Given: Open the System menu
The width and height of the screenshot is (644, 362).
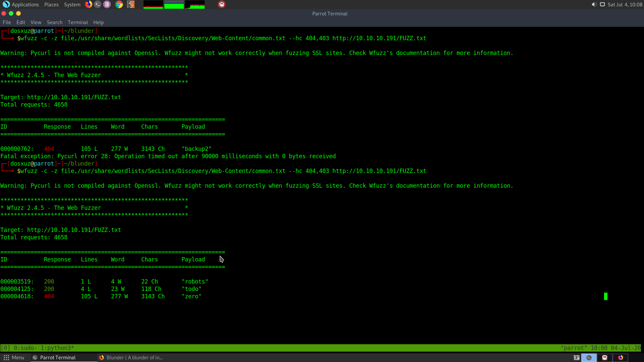Looking at the screenshot, I should click(x=72, y=4).
